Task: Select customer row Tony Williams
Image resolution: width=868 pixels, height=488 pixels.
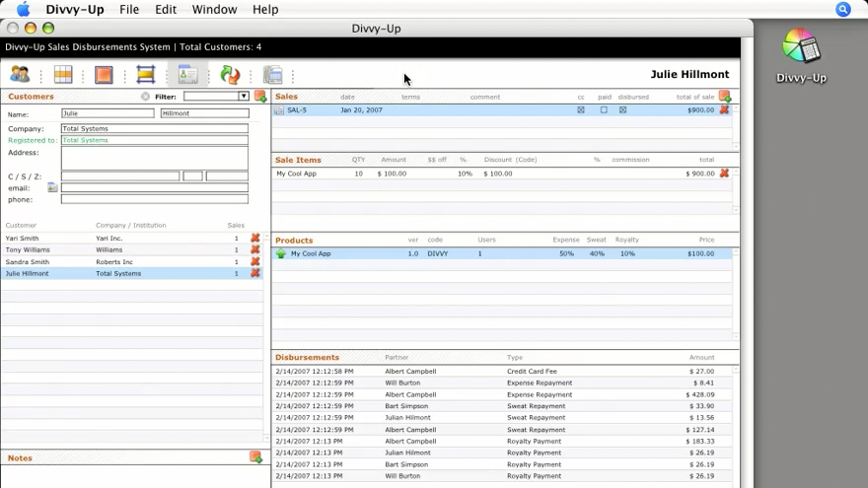Action: tap(131, 249)
